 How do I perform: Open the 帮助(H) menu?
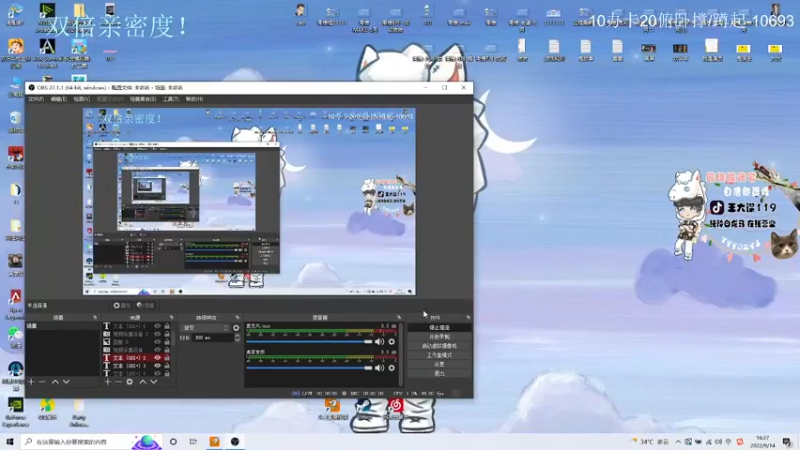(x=194, y=99)
